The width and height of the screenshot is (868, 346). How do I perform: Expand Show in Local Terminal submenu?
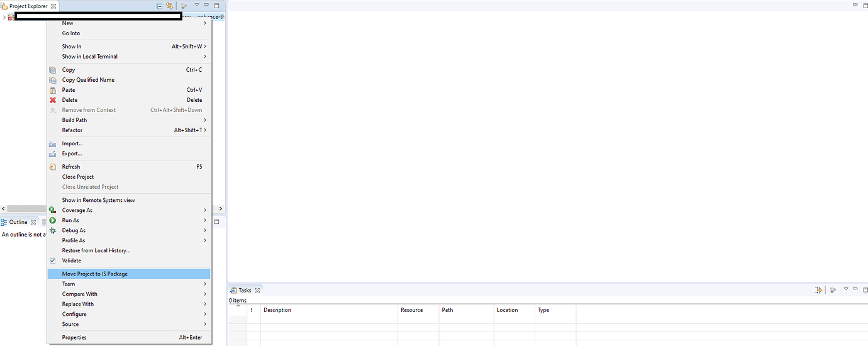point(129,57)
